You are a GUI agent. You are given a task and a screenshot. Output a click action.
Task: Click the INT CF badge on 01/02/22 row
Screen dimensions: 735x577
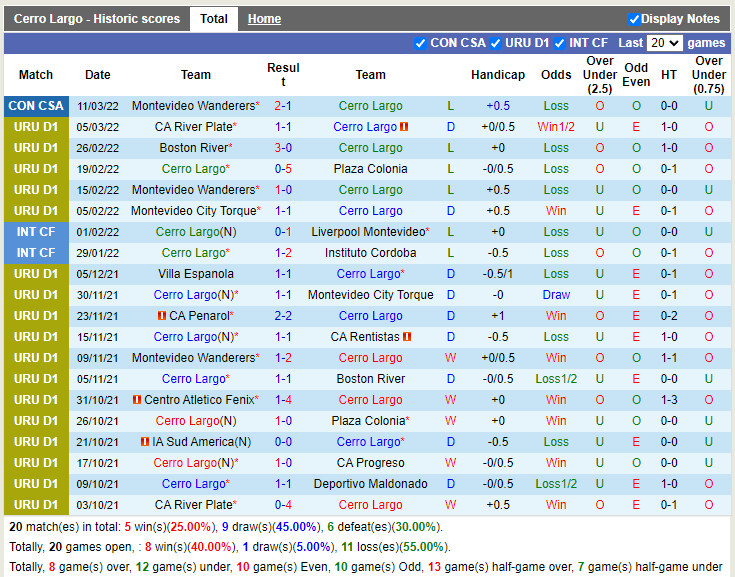(36, 232)
